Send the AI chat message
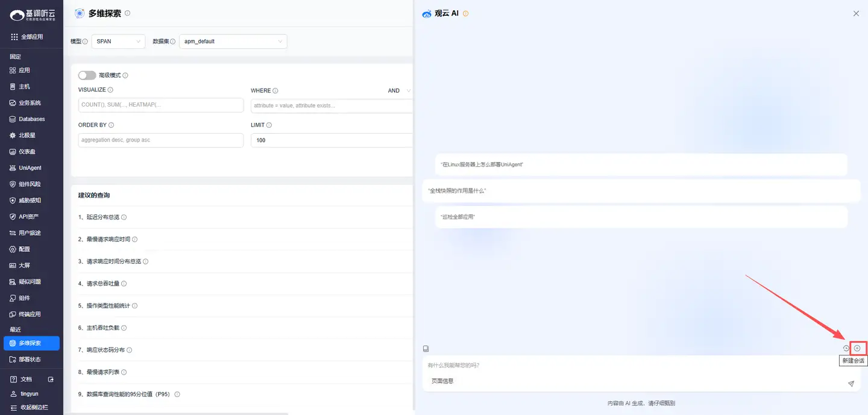This screenshot has height=415, width=868. [x=851, y=383]
